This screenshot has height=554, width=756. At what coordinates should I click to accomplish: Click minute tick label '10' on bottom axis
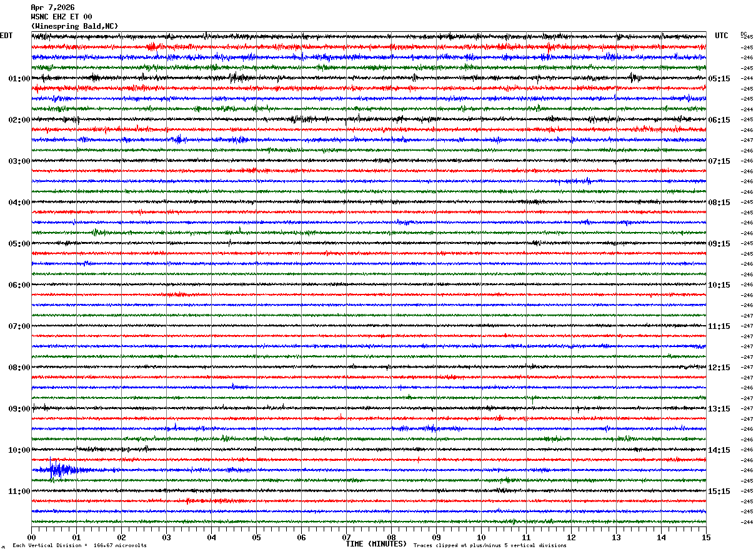click(x=481, y=537)
